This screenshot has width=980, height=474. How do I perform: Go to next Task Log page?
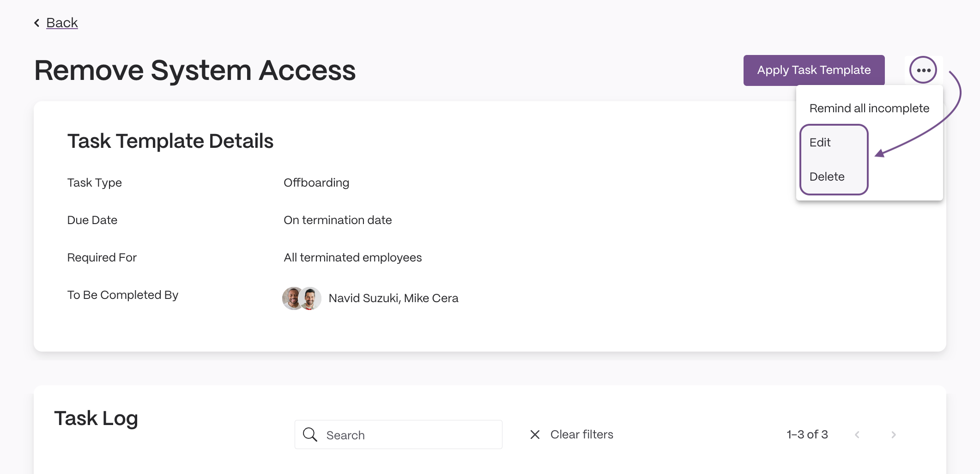click(894, 434)
